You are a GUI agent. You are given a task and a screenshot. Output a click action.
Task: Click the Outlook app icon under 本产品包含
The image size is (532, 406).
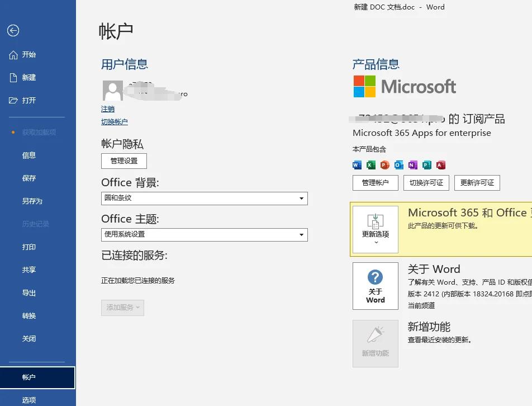point(398,165)
